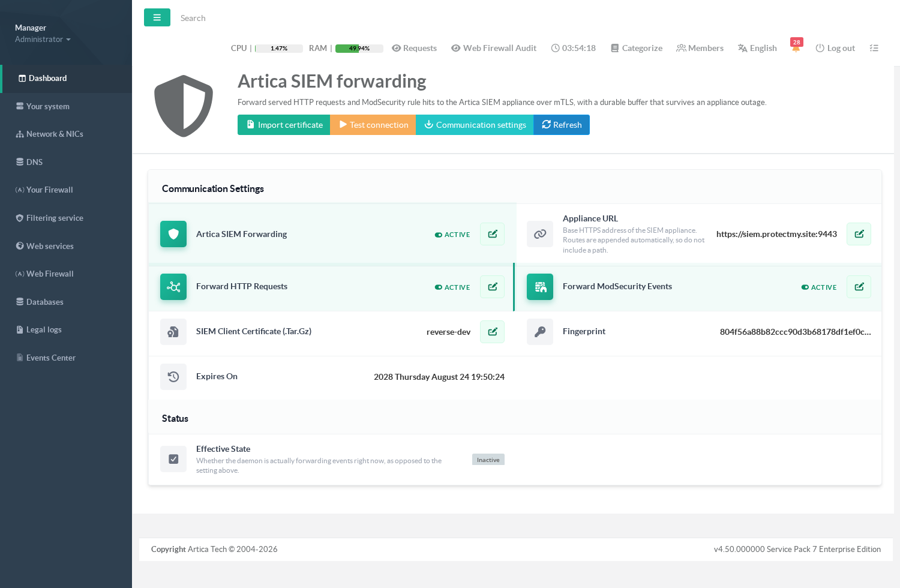Open the task list icon after Log out

874,48
